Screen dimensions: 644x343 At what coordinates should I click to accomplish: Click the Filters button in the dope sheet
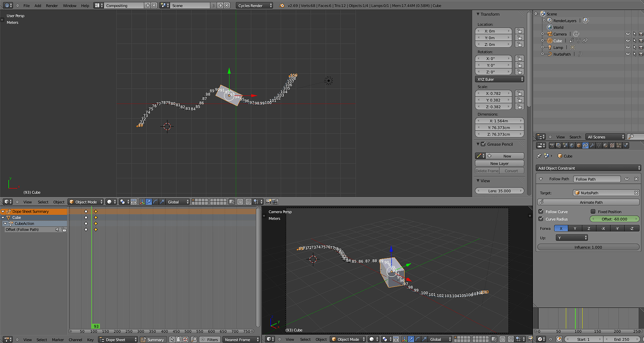(x=210, y=340)
